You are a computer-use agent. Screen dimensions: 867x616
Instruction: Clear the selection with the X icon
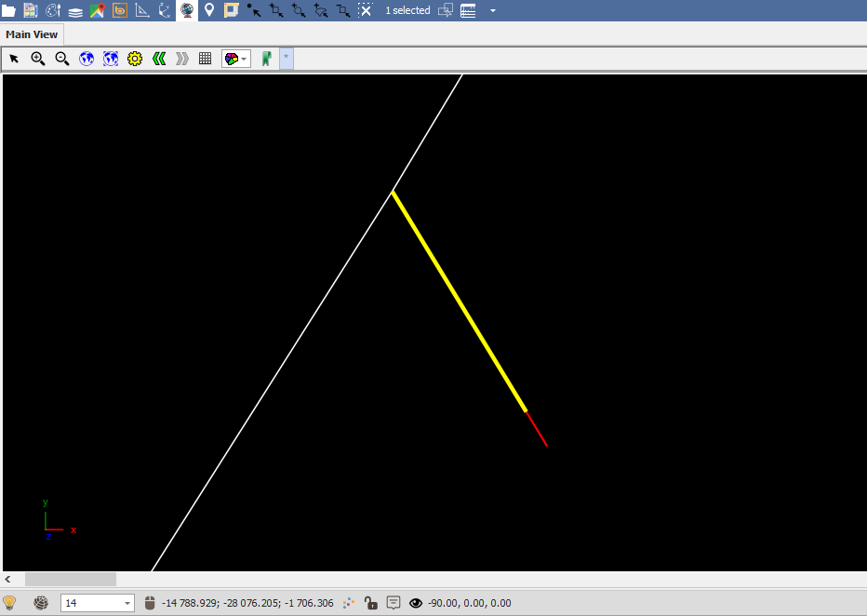coord(366,11)
